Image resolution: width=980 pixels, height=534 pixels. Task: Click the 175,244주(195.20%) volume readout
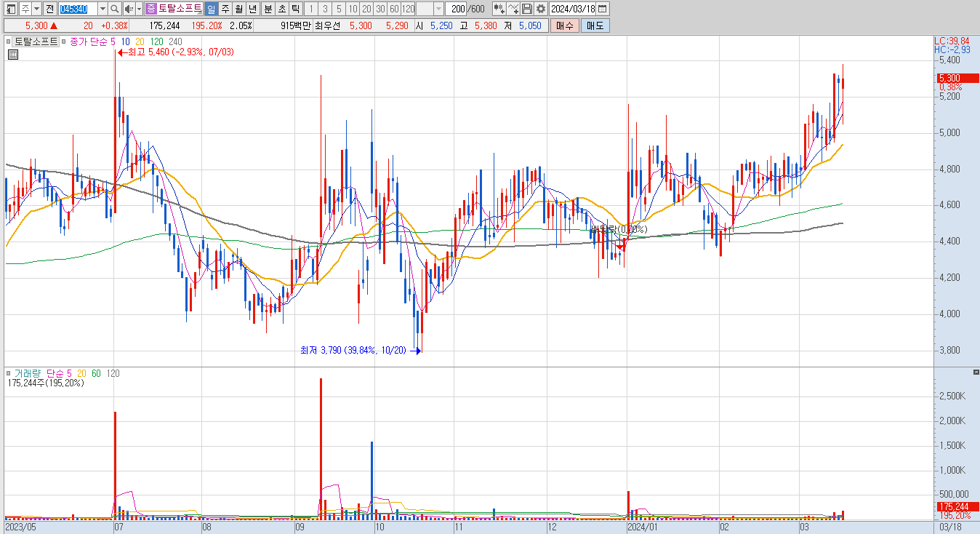coord(45,383)
